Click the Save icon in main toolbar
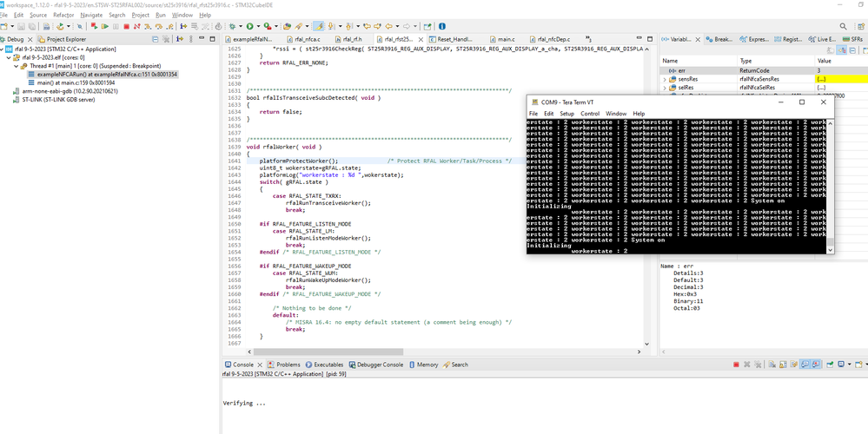This screenshot has width=868, height=434. [21, 26]
